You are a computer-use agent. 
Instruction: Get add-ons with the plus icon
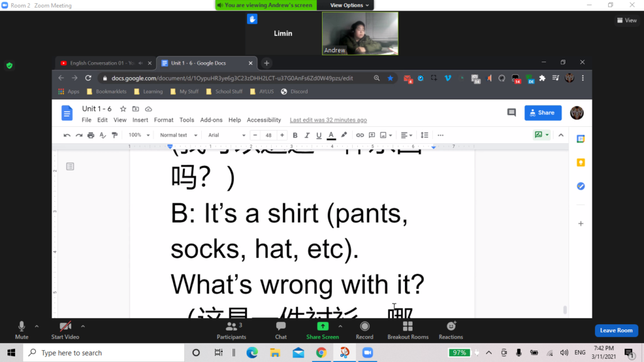(580, 224)
